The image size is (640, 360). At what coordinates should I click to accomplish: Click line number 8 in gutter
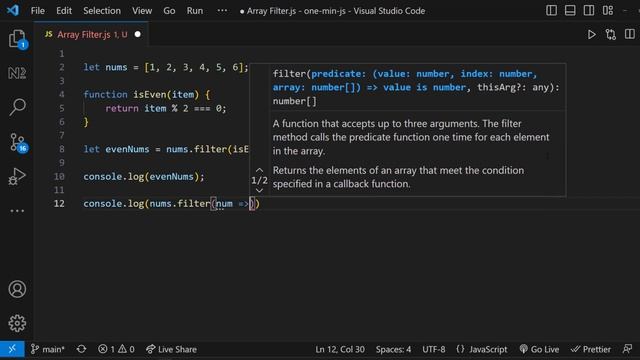tap(62, 149)
